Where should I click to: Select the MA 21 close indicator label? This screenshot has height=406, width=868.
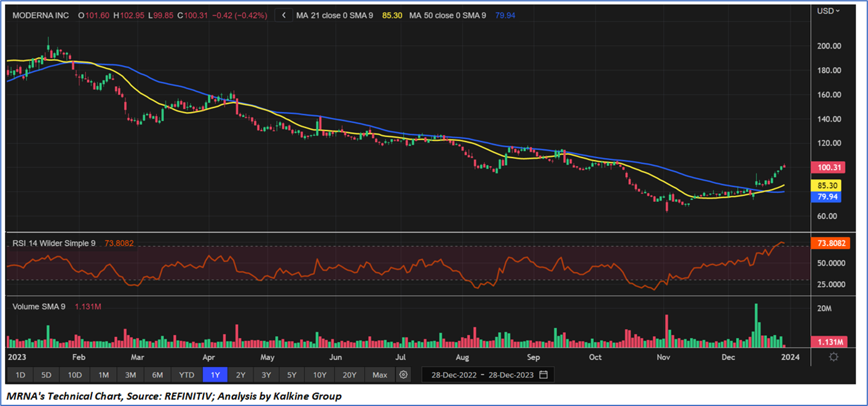click(x=334, y=15)
